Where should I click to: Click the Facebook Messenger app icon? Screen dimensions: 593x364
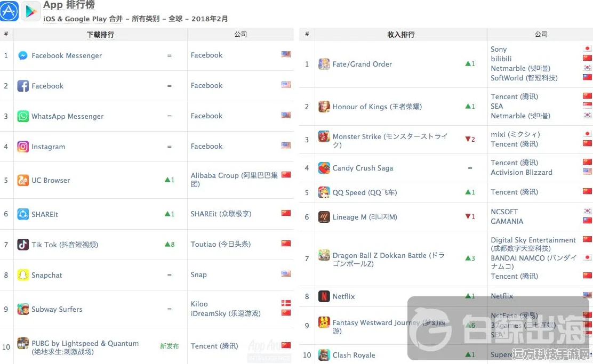pyautogui.click(x=23, y=55)
